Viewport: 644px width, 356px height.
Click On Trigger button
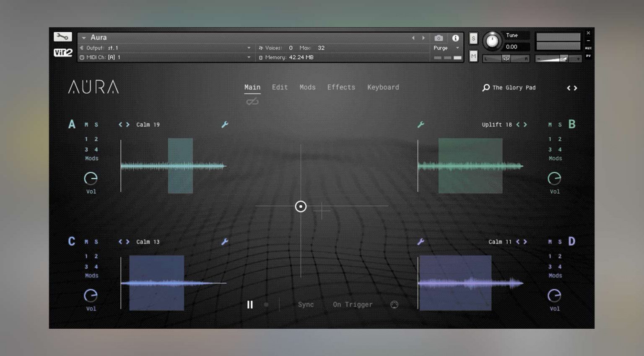click(x=353, y=305)
